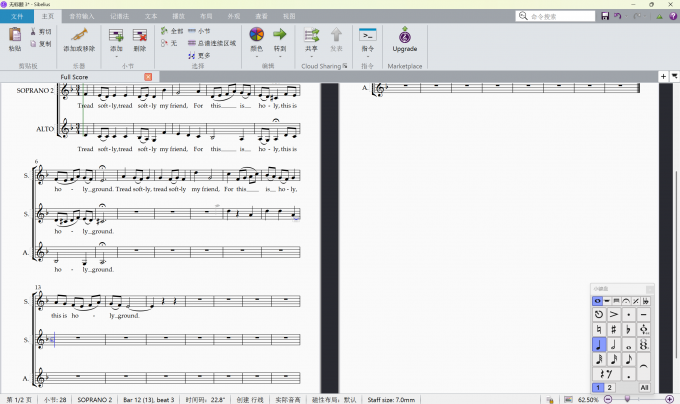Toggle rhythm dot on keypad bottom row

pyautogui.click(x=628, y=374)
